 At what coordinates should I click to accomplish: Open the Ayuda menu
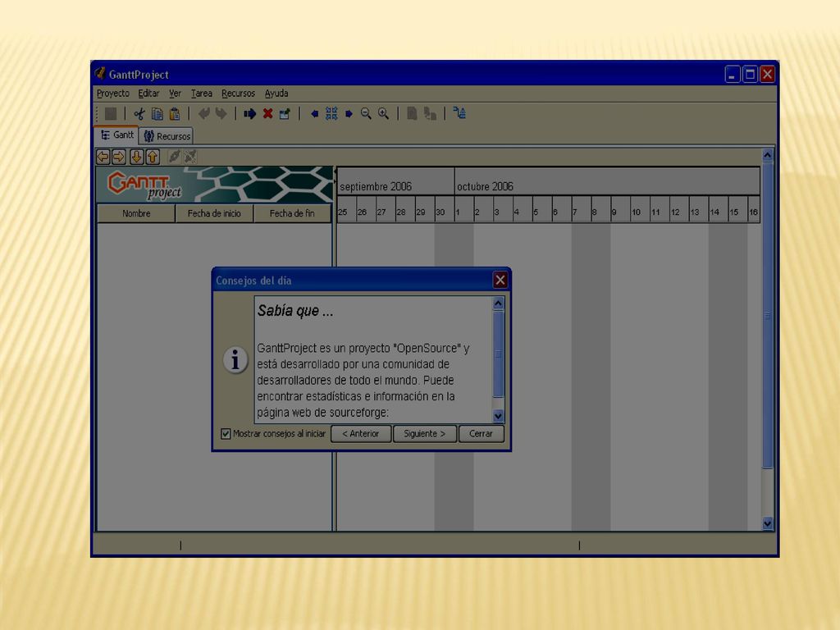click(x=276, y=94)
